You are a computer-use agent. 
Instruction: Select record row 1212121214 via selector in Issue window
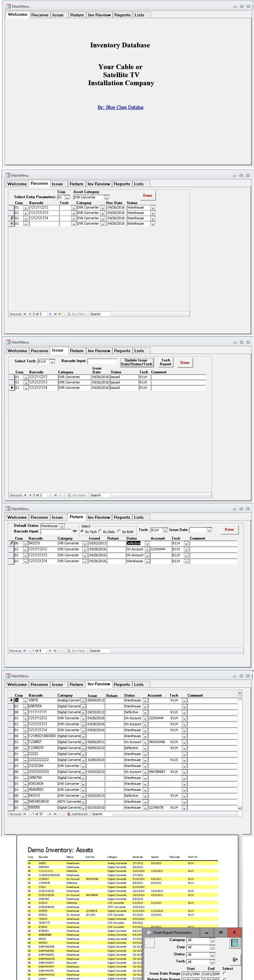tap(11, 388)
